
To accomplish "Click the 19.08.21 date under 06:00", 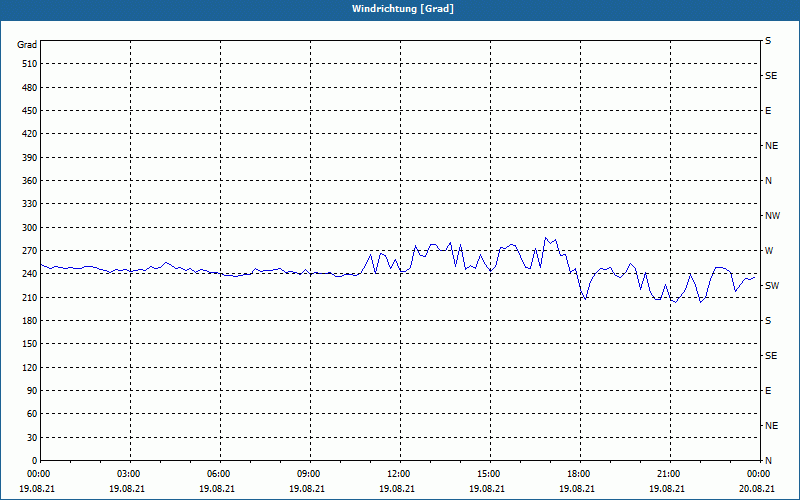I will [x=217, y=489].
